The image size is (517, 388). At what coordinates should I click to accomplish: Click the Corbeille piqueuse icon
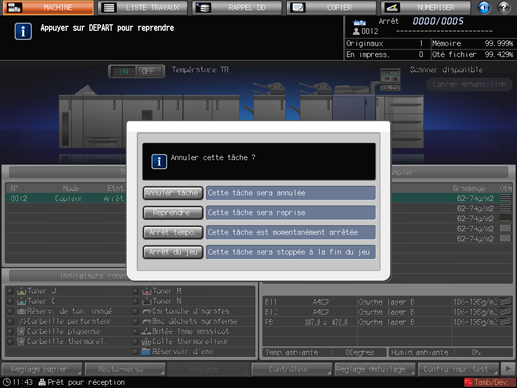click(21, 331)
